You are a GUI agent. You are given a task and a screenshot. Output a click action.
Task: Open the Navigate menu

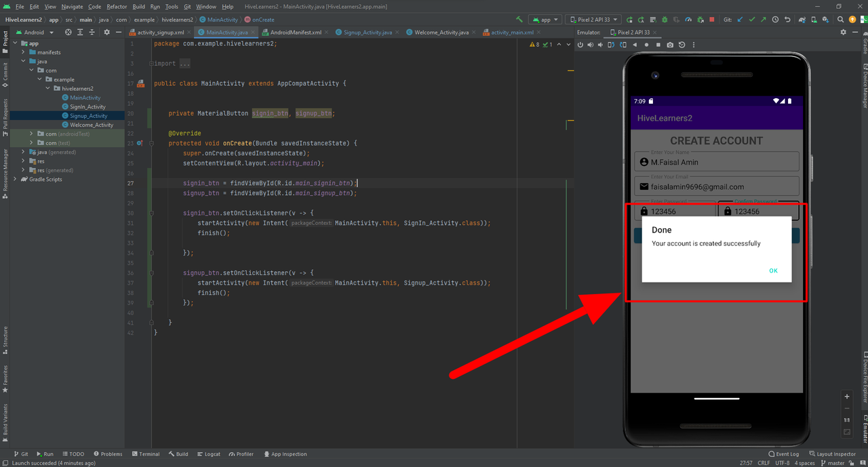pyautogui.click(x=72, y=6)
